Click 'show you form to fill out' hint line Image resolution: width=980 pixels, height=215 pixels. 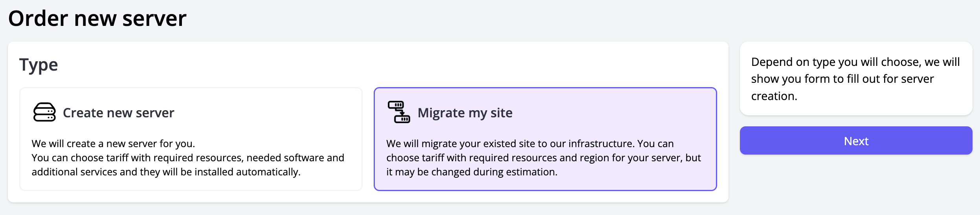tap(842, 79)
